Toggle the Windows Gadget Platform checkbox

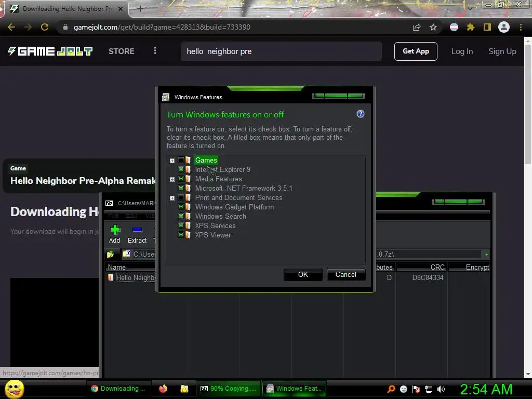pos(181,207)
